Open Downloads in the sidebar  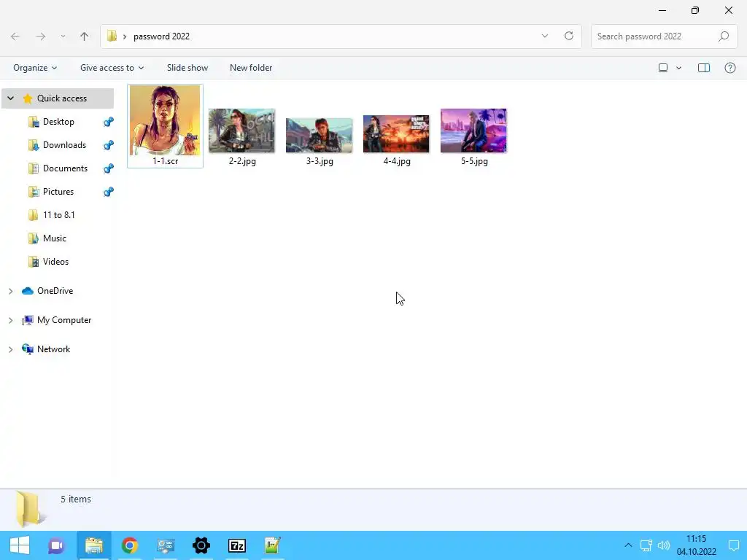(64, 145)
